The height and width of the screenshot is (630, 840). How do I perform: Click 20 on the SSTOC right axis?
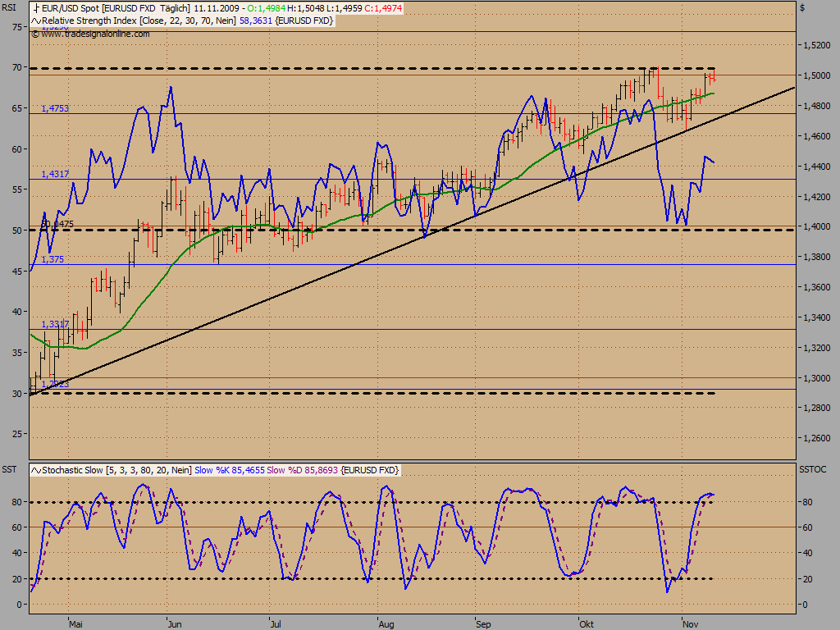click(x=808, y=579)
